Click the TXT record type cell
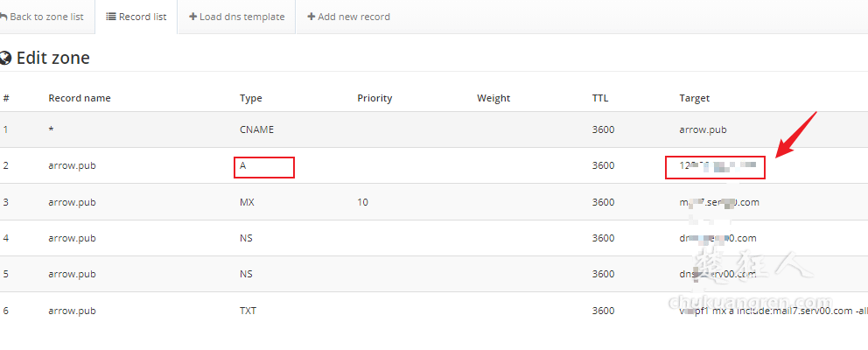Image resolution: width=868 pixels, height=350 pixels. coord(248,311)
